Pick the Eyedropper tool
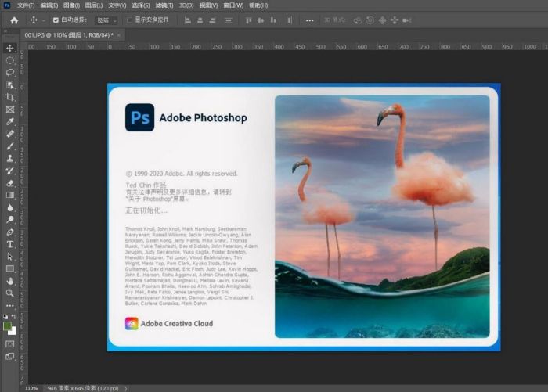548x392 pixels. (x=10, y=122)
